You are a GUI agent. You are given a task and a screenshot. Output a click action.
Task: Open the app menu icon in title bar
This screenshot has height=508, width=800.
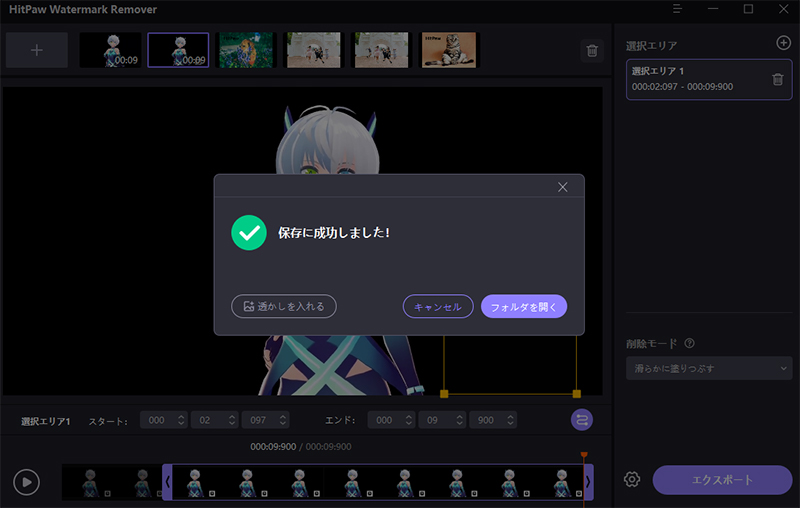coord(677,9)
